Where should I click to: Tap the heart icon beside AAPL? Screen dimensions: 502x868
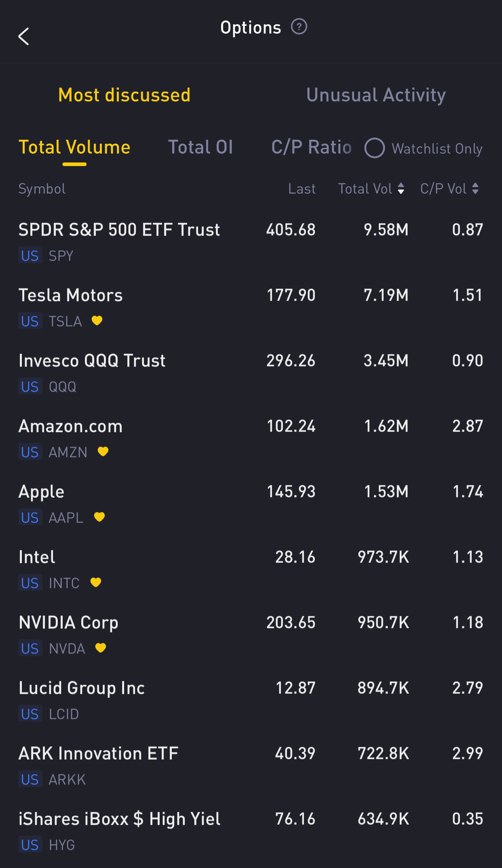99,517
